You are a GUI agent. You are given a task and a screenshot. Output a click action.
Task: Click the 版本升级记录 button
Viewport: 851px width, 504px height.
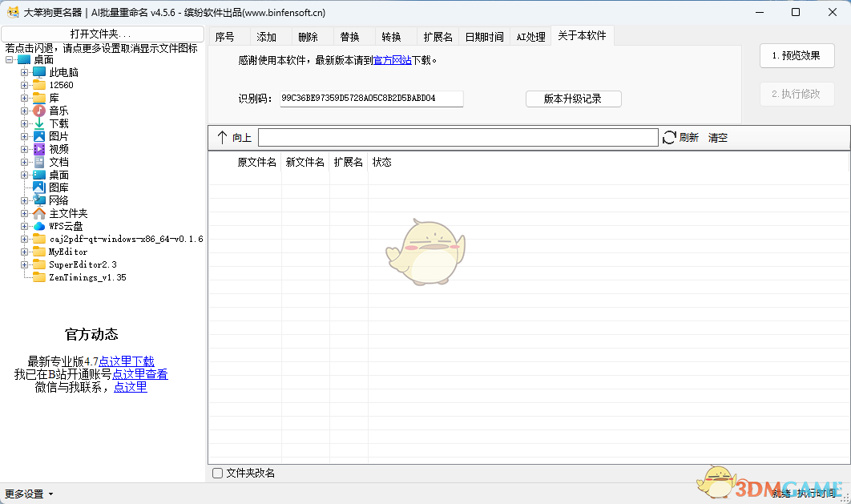pyautogui.click(x=573, y=99)
